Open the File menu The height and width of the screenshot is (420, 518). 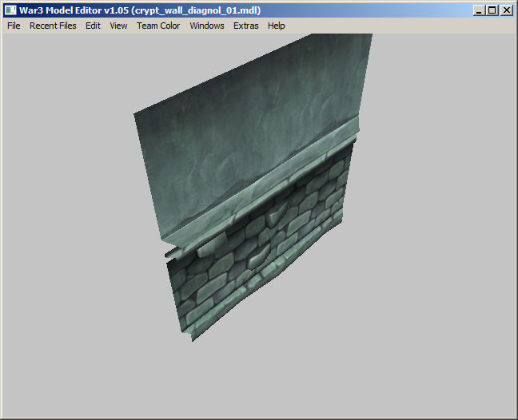pyautogui.click(x=14, y=26)
